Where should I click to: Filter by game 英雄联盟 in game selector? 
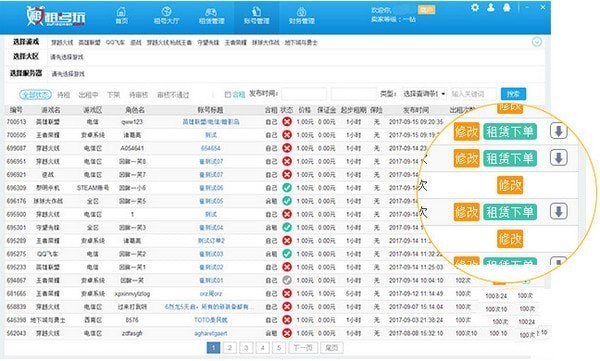click(x=89, y=42)
